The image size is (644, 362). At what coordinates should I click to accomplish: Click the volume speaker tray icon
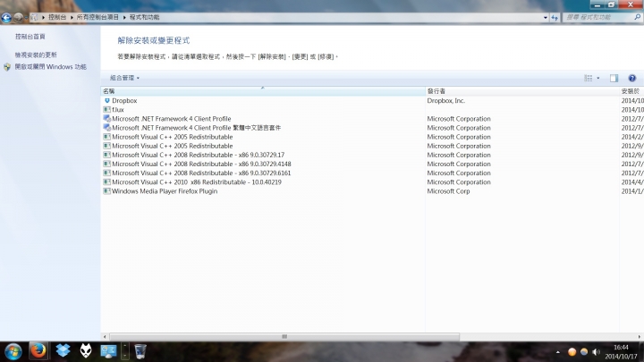(x=597, y=352)
